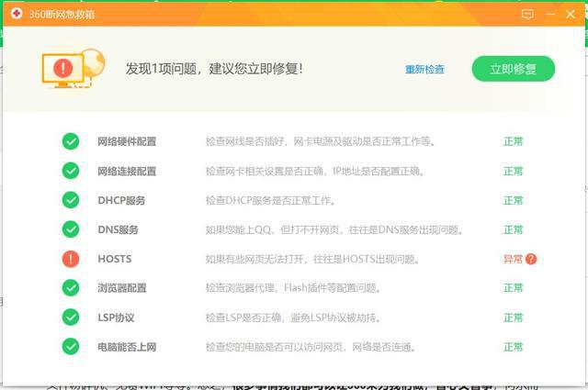
Task: Select the LSP协议 row label
Action: coord(116,318)
